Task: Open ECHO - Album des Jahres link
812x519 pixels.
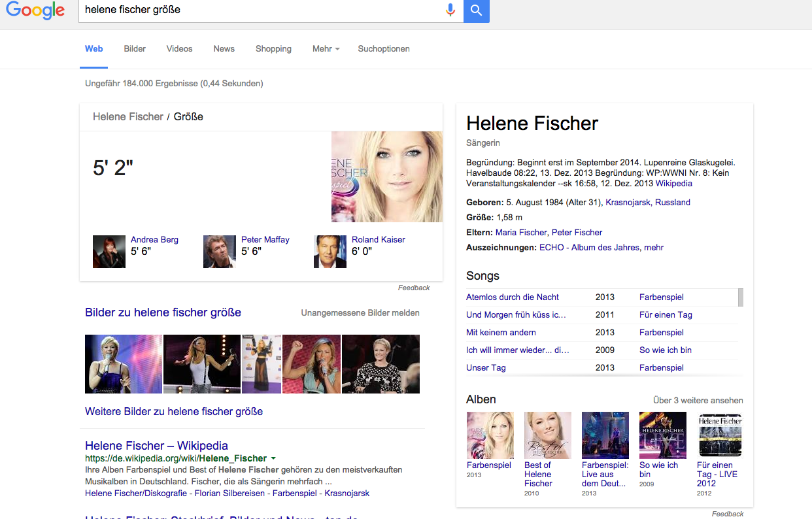Action: [x=590, y=248]
